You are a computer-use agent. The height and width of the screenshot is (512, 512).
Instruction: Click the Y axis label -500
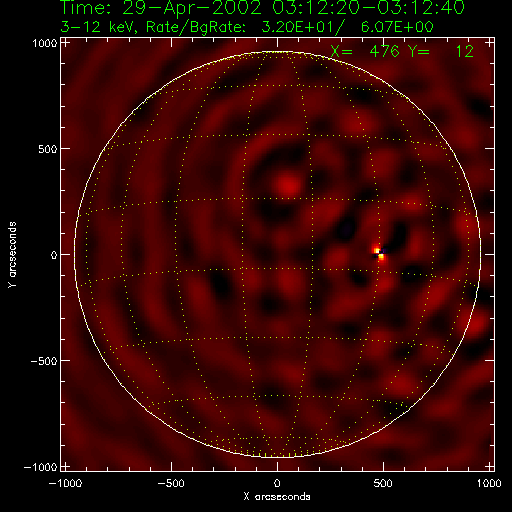click(x=44, y=361)
